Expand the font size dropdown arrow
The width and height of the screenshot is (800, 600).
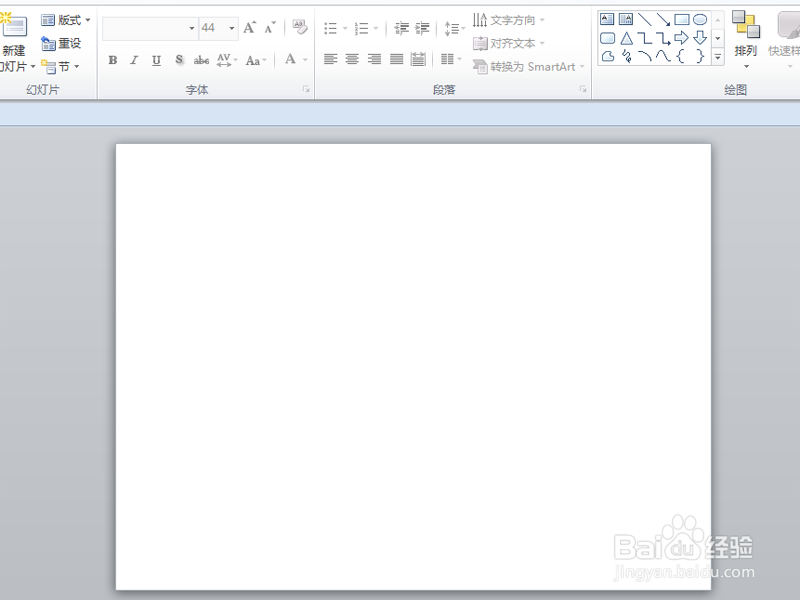point(232,28)
